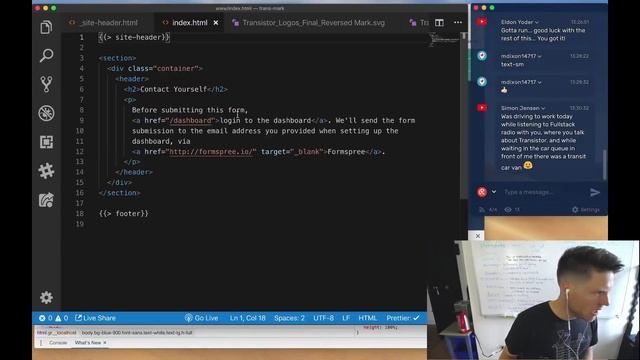Click the Ln 1, Col 18 indicator
Viewport: 640px width, 360px height.
coord(247,318)
